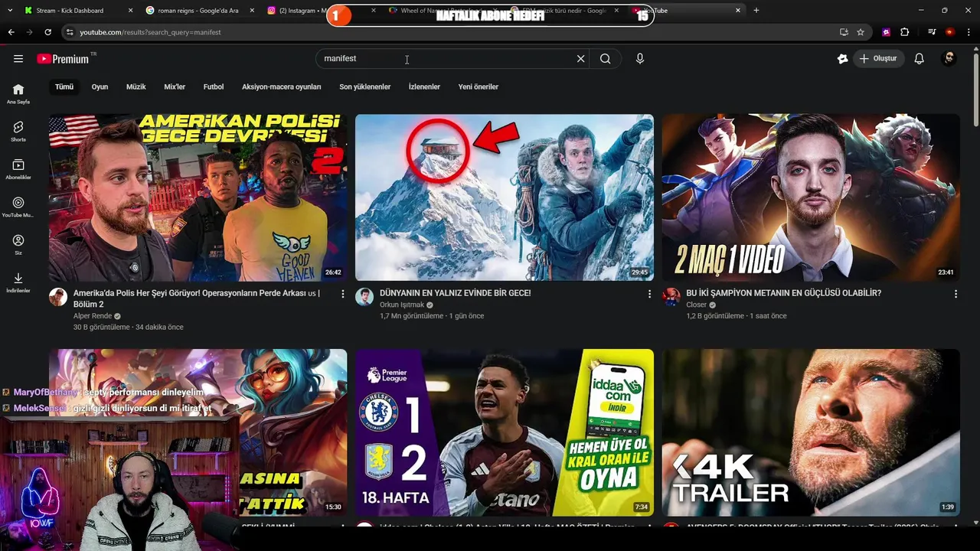The width and height of the screenshot is (980, 551).
Task: Select the Yeni öneriler chip
Action: click(x=479, y=87)
